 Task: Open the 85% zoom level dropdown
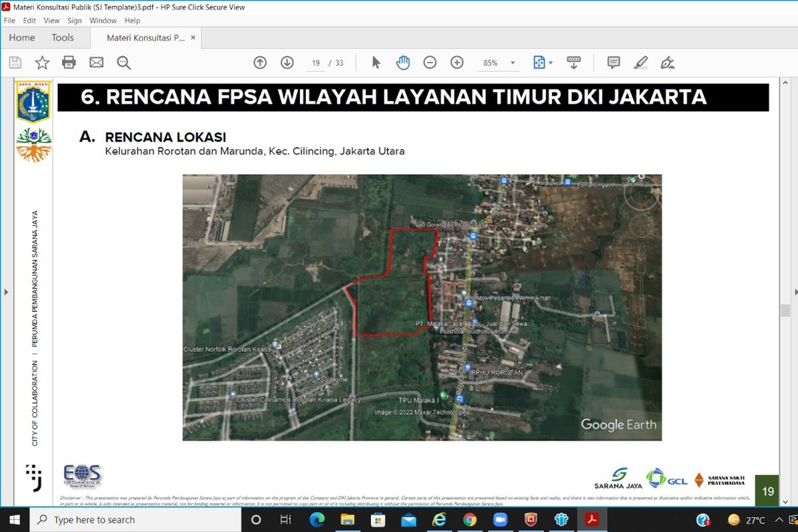pyautogui.click(x=513, y=63)
